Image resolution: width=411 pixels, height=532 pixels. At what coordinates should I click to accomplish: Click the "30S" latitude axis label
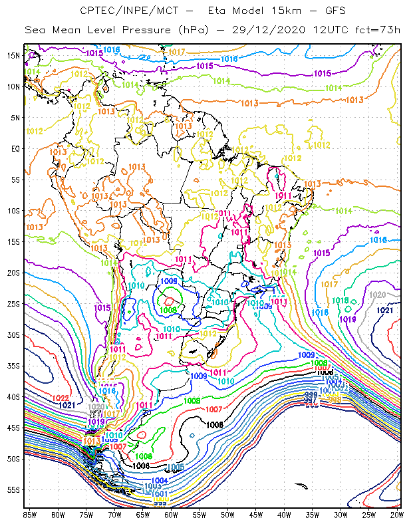13,335
